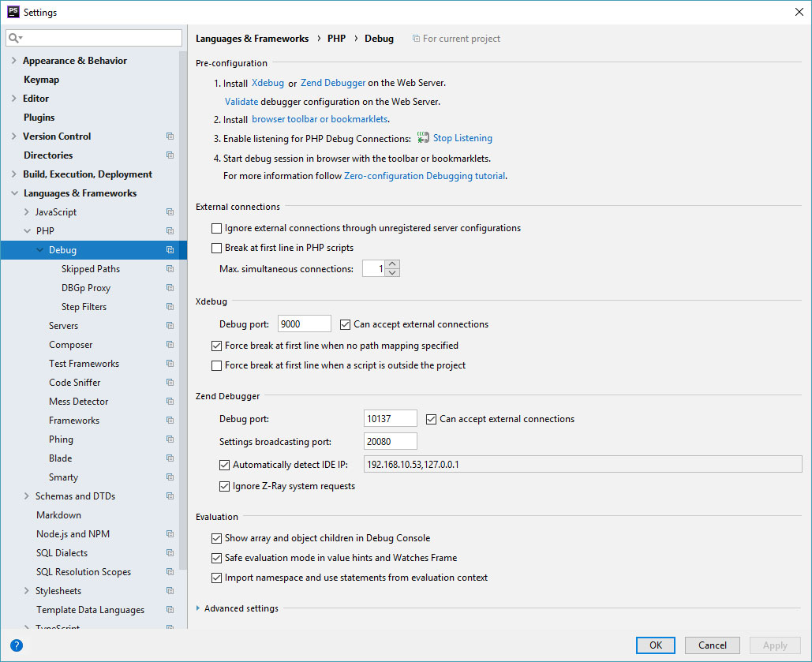Uncheck Automatically detect IDE IP
Image resolution: width=812 pixels, height=662 pixels.
coord(224,466)
